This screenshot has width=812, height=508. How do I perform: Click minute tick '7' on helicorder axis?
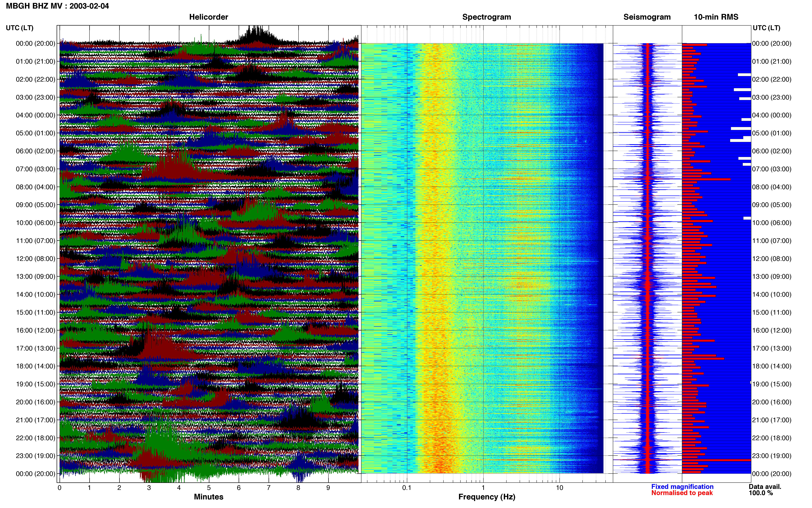point(269,488)
